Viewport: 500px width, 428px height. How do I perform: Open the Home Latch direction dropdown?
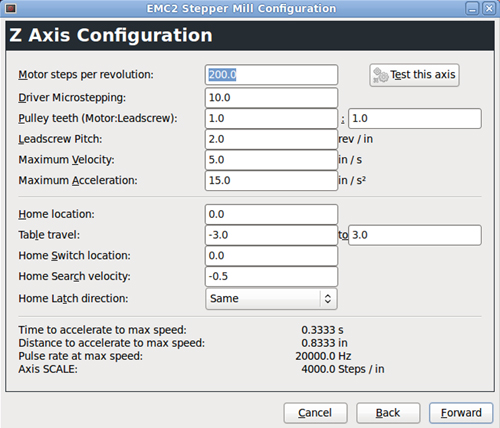[271, 299]
